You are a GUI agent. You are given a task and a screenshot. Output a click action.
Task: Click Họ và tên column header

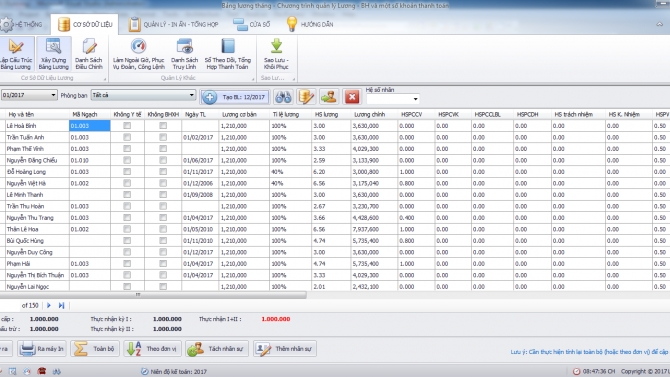pyautogui.click(x=37, y=115)
